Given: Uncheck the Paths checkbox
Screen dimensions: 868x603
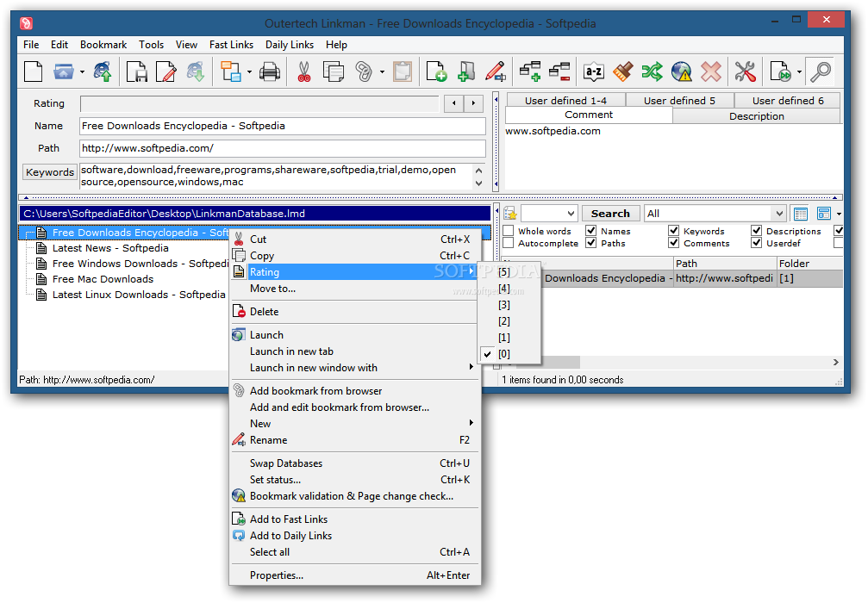Looking at the screenshot, I should [x=590, y=243].
